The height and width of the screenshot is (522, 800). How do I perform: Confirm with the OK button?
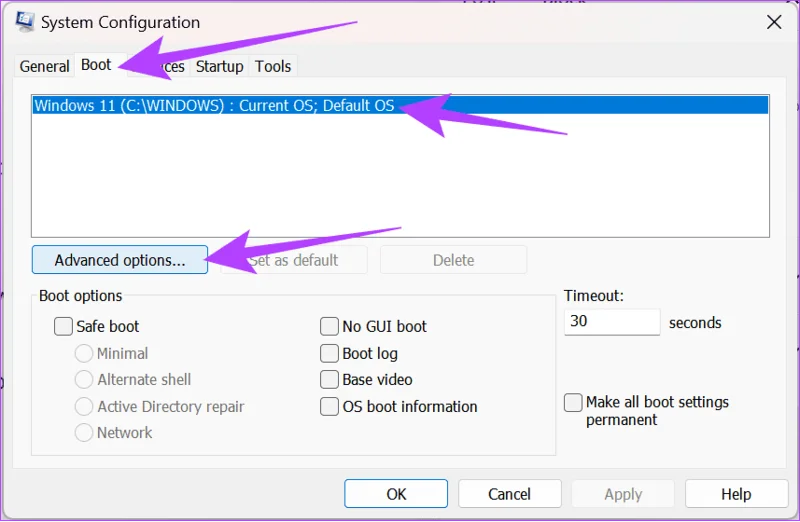coord(396,493)
